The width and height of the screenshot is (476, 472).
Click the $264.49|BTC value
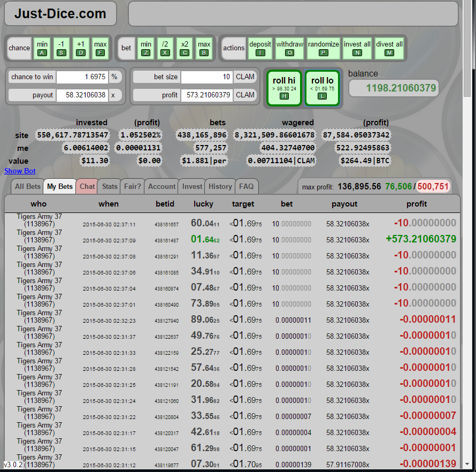[x=365, y=161]
